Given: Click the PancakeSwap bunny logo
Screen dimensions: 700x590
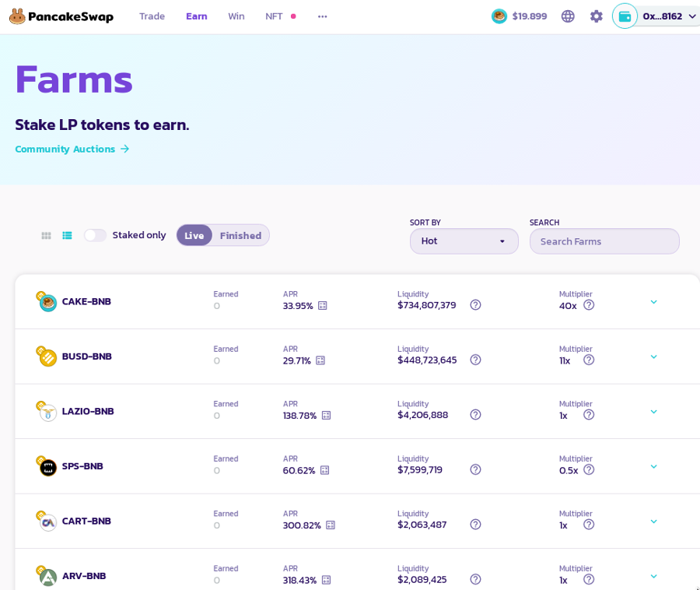Looking at the screenshot, I should click(17, 16).
